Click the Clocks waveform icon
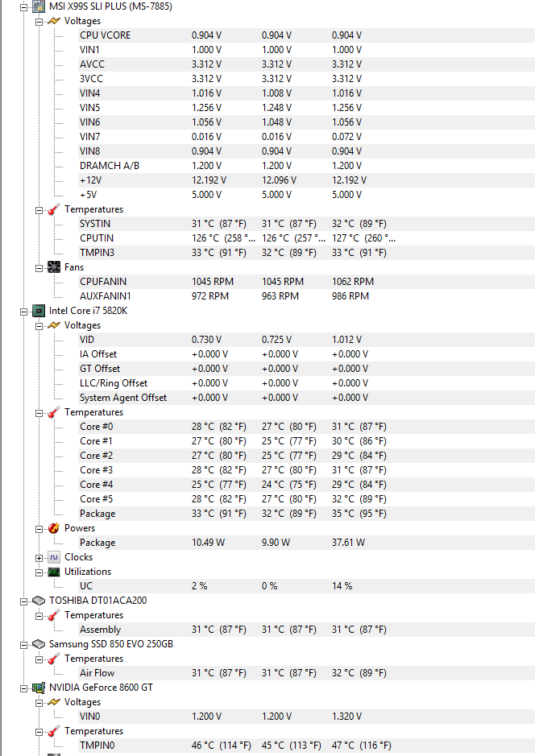This screenshot has width=535, height=756. click(x=54, y=557)
